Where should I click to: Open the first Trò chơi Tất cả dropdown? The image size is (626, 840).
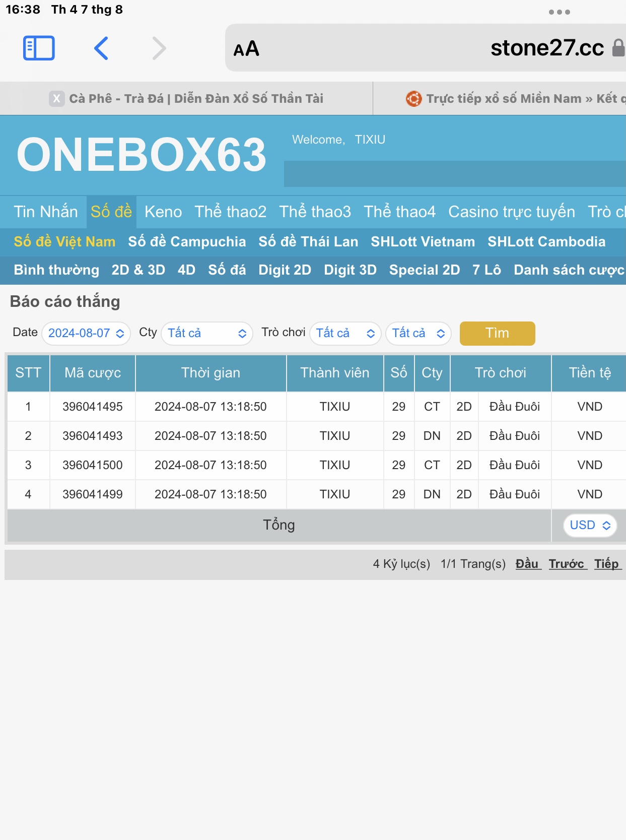click(x=345, y=334)
